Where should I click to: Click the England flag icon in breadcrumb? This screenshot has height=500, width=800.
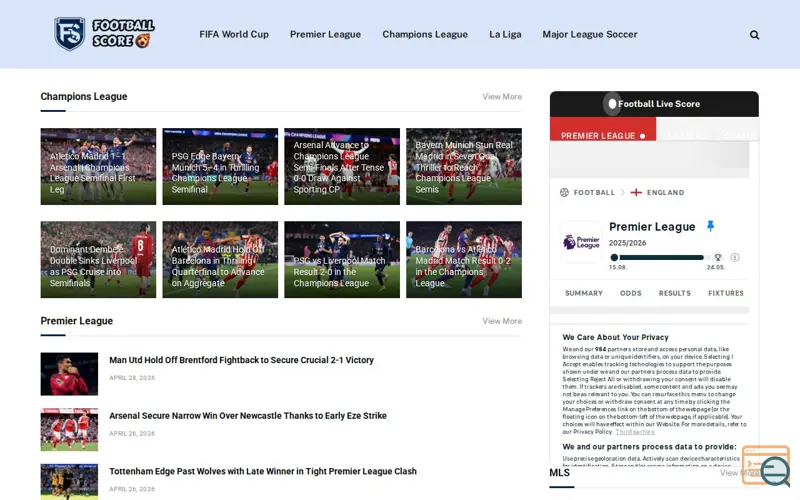coord(636,192)
